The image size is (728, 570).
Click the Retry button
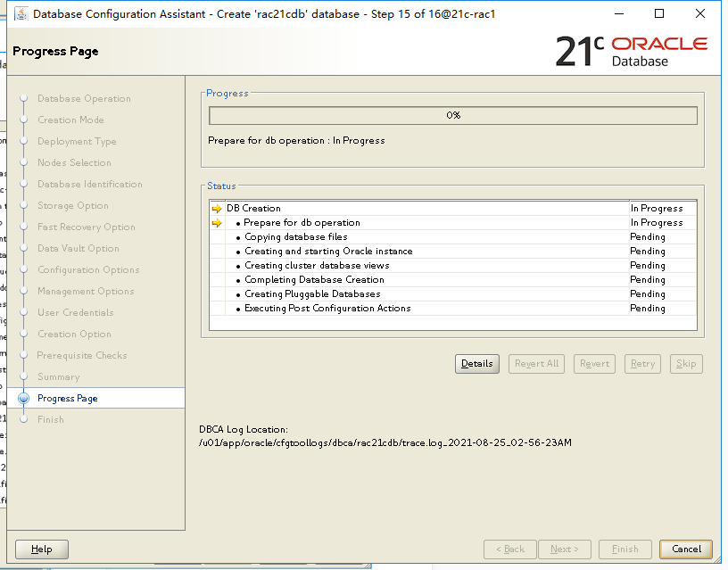pos(642,363)
